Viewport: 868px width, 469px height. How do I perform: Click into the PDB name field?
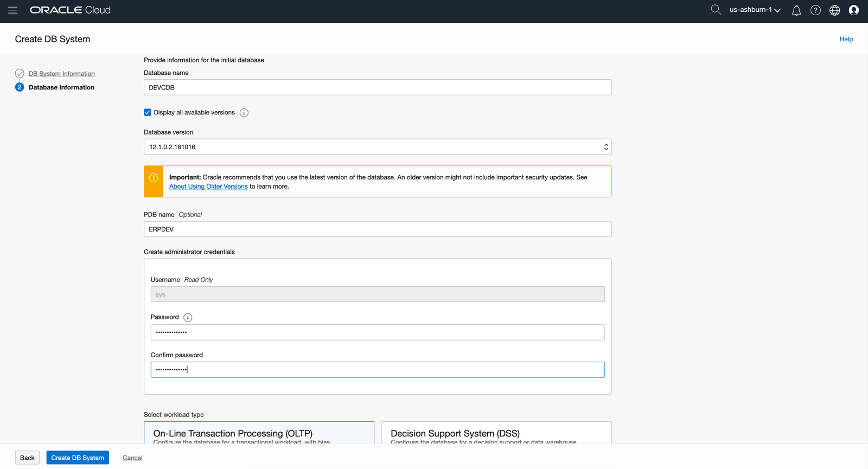[377, 229]
